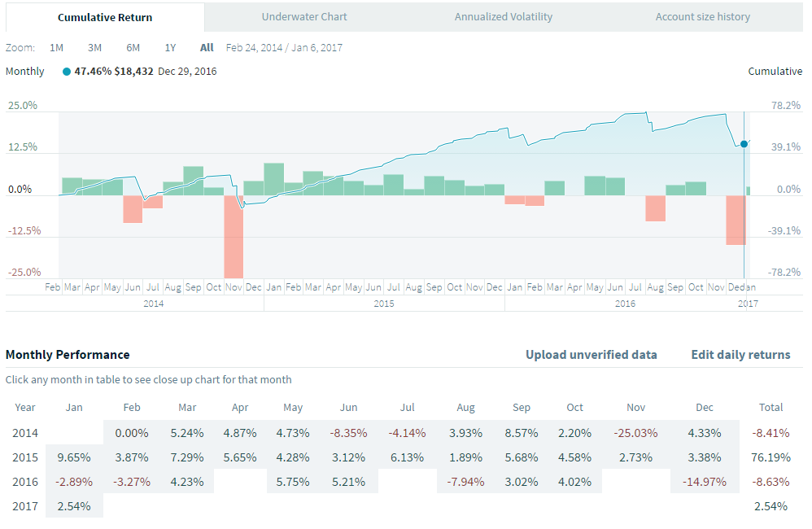Open November 2014 cell showing -25.03%

[x=636, y=433]
